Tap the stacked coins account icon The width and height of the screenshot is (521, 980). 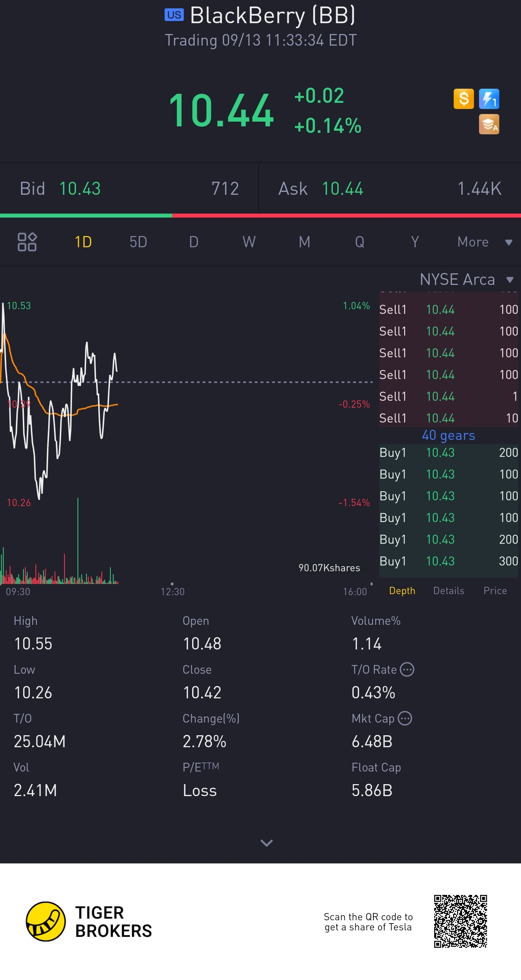point(489,125)
